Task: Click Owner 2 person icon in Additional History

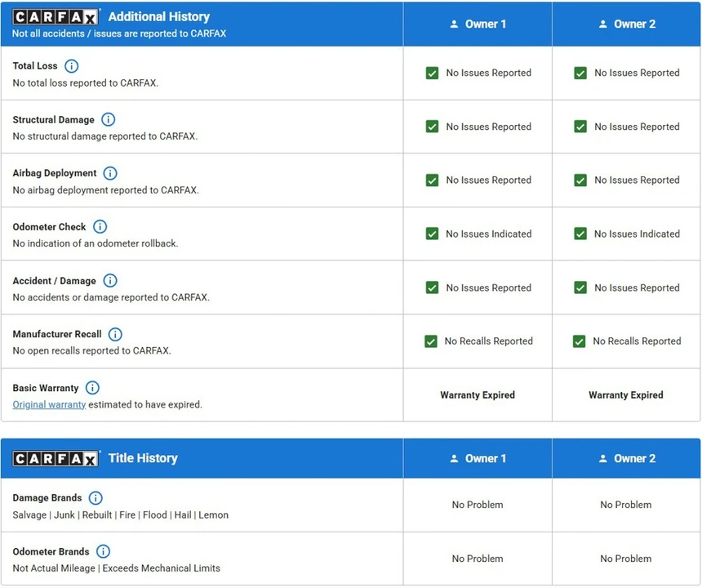Action: pyautogui.click(x=603, y=24)
